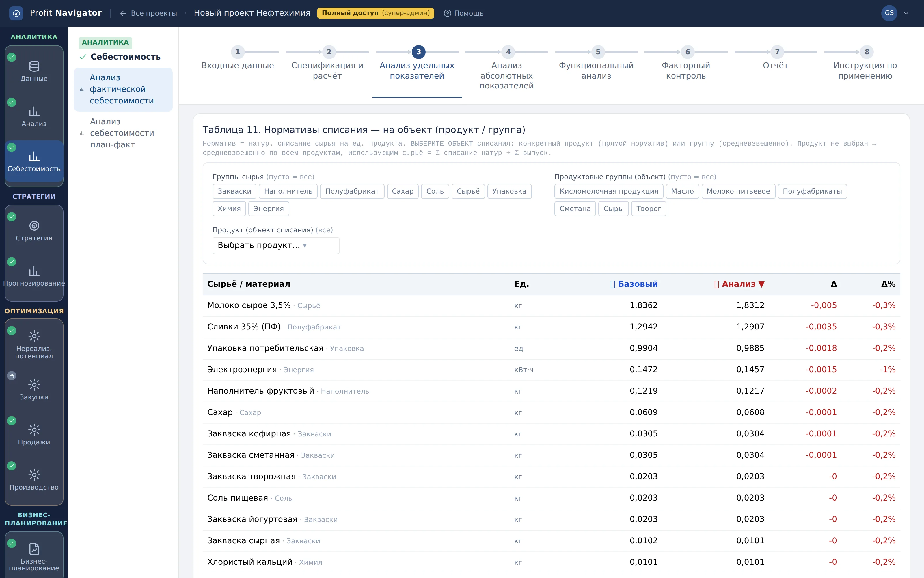This screenshot has width=924, height=578.
Task: Sort by the Базовый column header
Action: (x=634, y=284)
